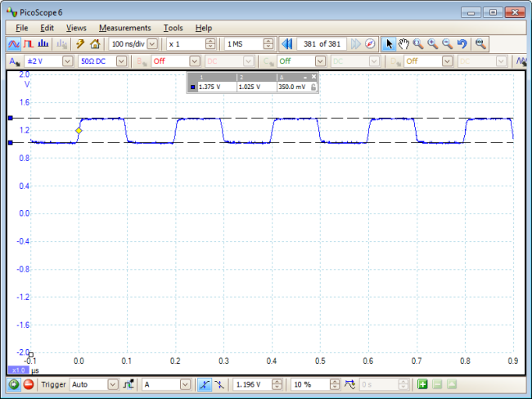This screenshot has height=399, width=532.
Task: Zoom to full view (100%)
Action: (x=480, y=44)
